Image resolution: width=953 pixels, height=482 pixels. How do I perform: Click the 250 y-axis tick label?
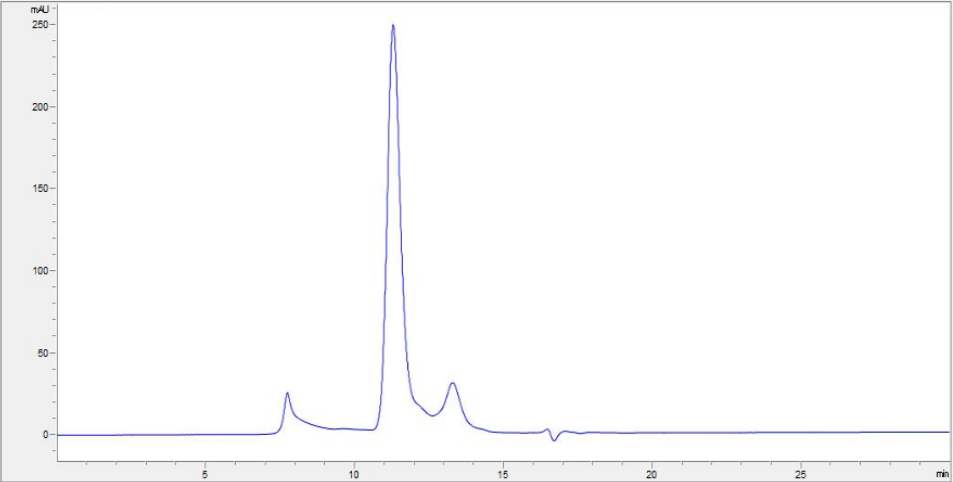[39, 25]
